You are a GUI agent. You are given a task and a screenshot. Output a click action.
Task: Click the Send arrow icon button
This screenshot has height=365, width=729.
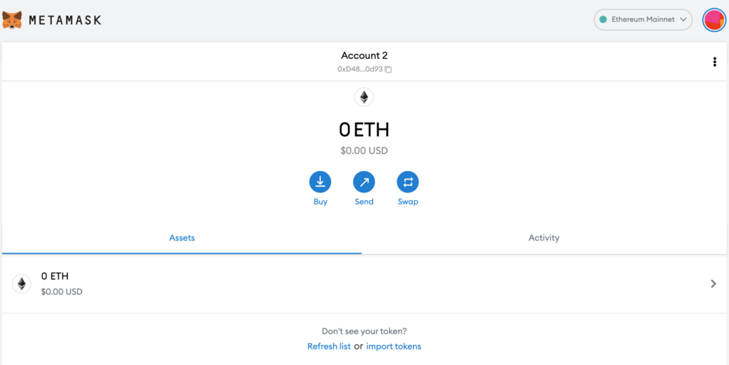[364, 182]
